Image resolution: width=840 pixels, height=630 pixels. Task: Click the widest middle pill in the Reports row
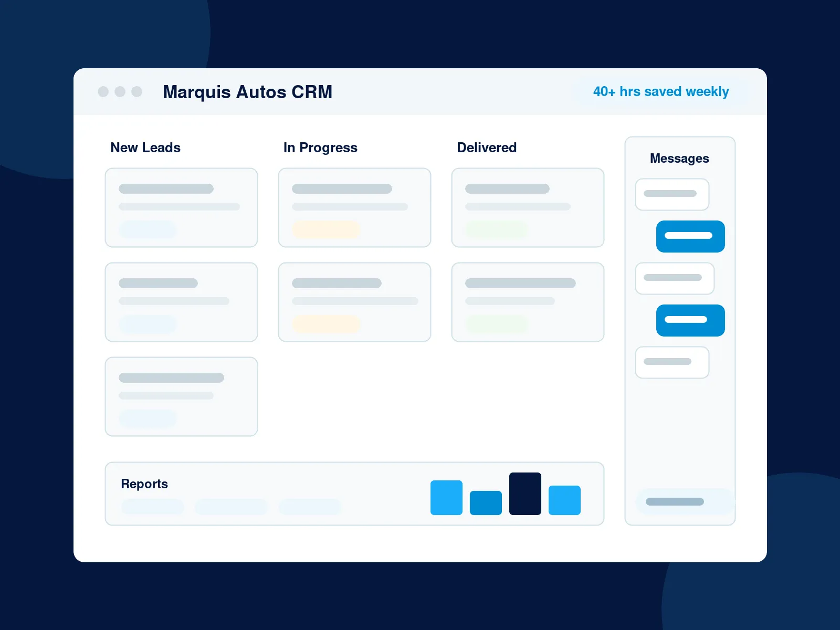232,507
